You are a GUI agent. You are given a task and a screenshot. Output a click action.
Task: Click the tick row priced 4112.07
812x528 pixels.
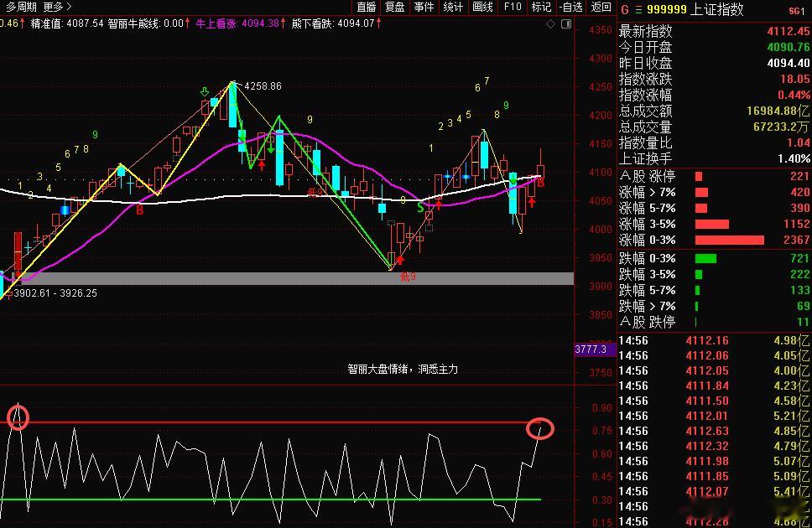pyautogui.click(x=715, y=491)
